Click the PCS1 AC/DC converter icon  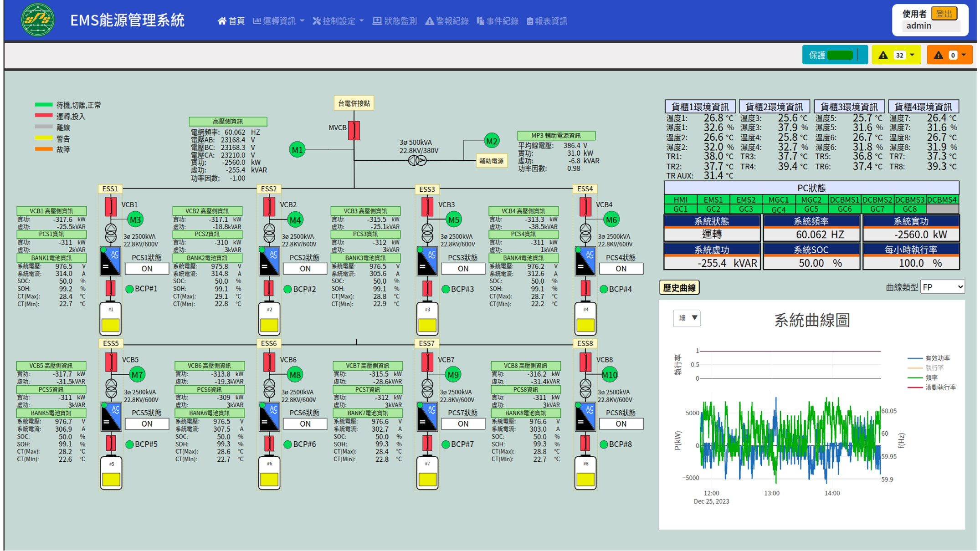pos(110,262)
